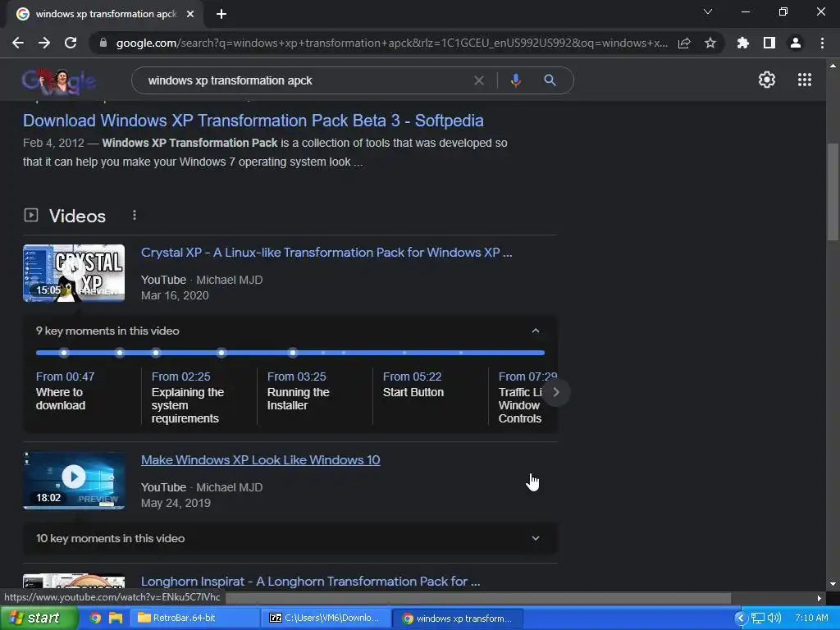Close the 'windows xp transformation apck' tab
The height and width of the screenshot is (630, 840).
[x=190, y=14]
